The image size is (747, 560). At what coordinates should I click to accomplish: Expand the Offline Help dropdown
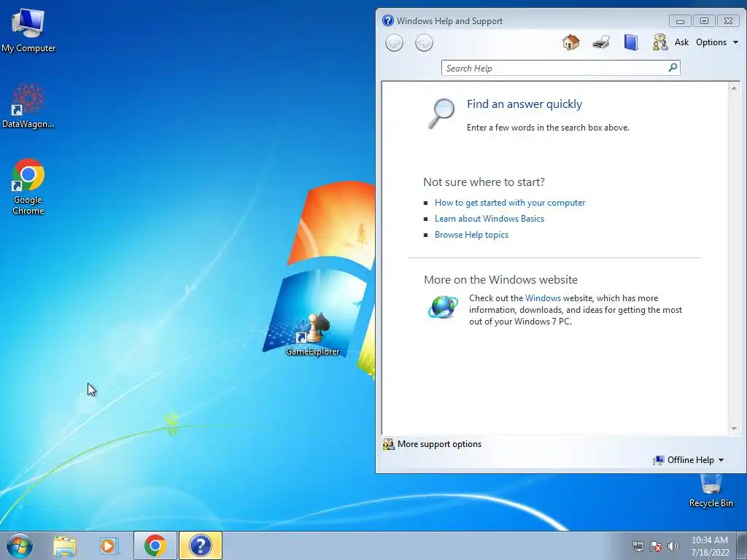pos(689,460)
